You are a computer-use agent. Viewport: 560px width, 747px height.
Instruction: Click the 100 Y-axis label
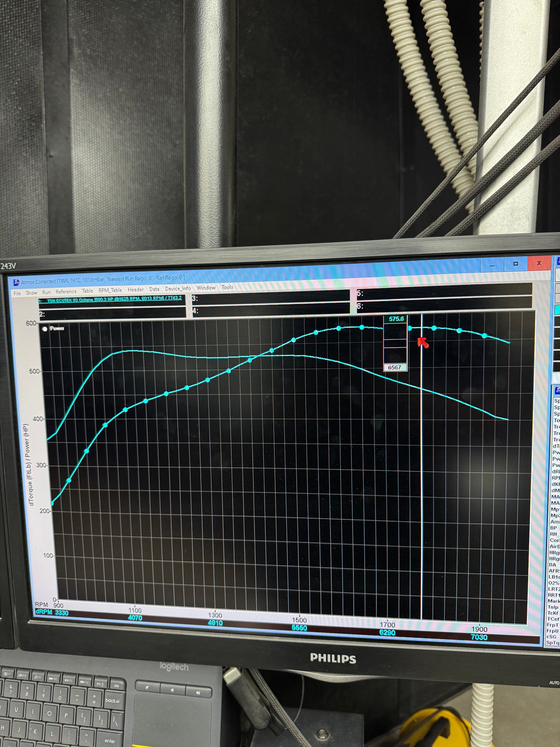48,556
